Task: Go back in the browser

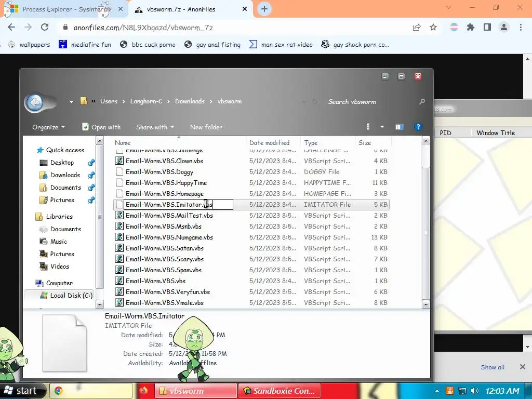Action: tap(11, 28)
